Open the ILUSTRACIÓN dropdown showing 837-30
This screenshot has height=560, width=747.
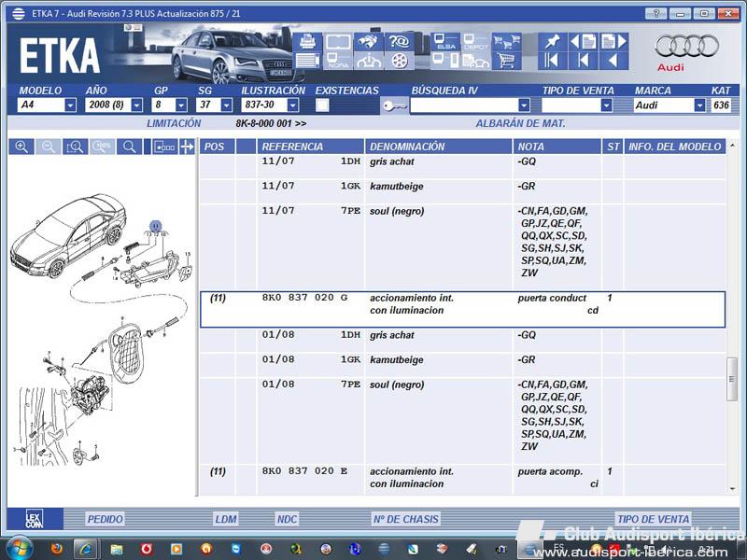tap(293, 105)
